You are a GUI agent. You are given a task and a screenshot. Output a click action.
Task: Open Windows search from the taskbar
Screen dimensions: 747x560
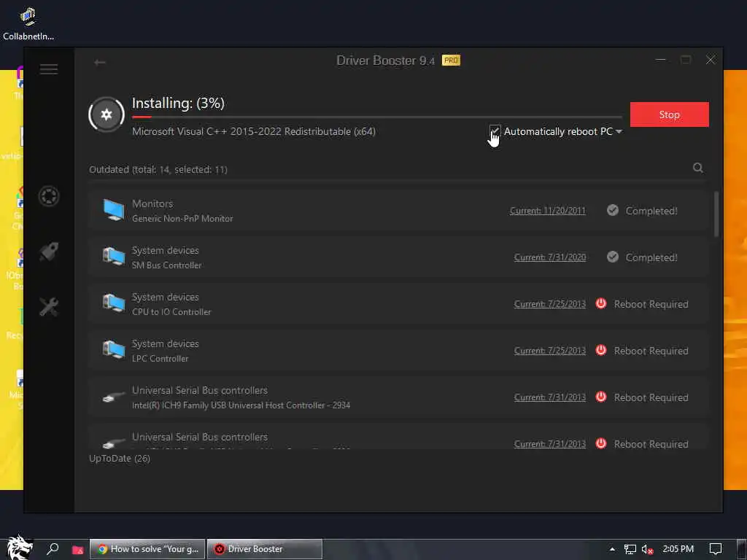point(53,549)
